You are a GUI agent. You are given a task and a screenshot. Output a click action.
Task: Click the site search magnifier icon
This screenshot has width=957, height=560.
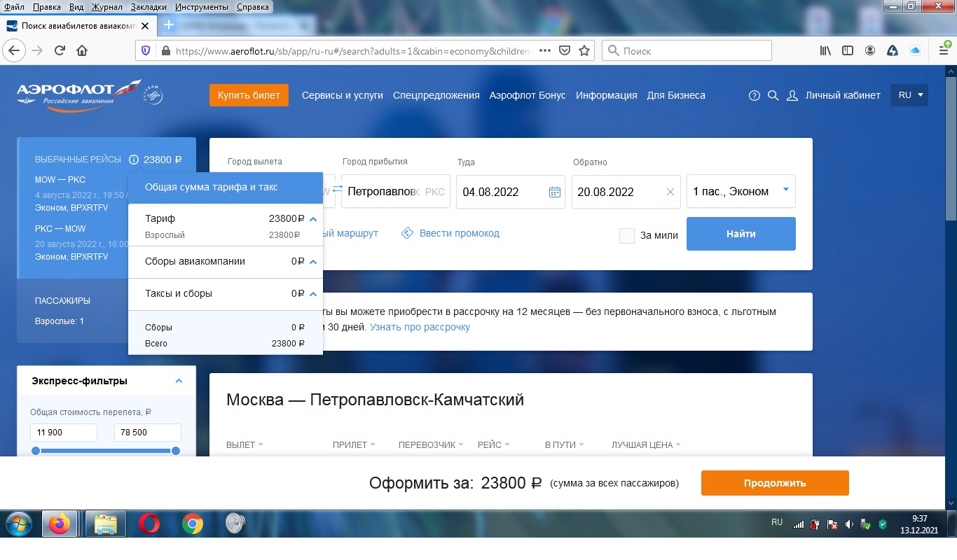point(773,95)
